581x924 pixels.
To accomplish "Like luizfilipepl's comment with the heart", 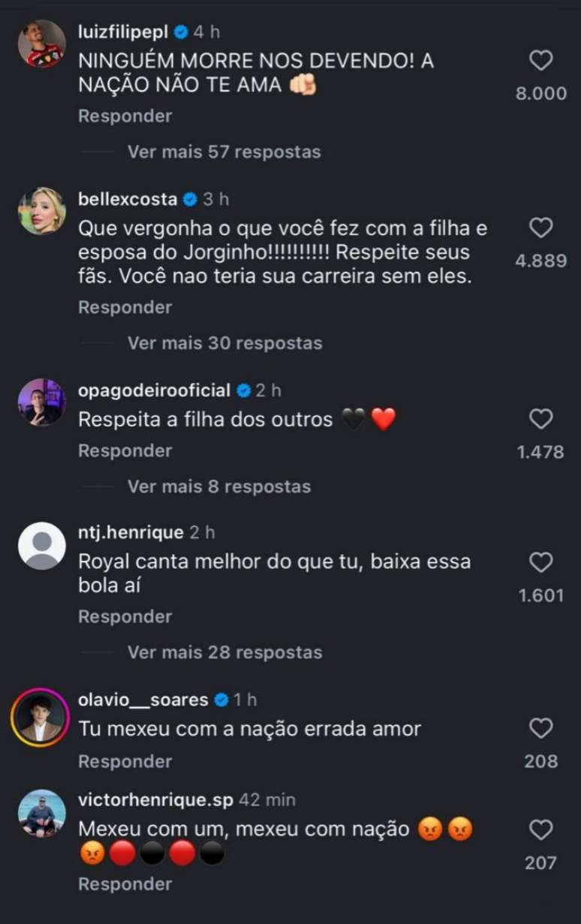I will click(x=540, y=61).
